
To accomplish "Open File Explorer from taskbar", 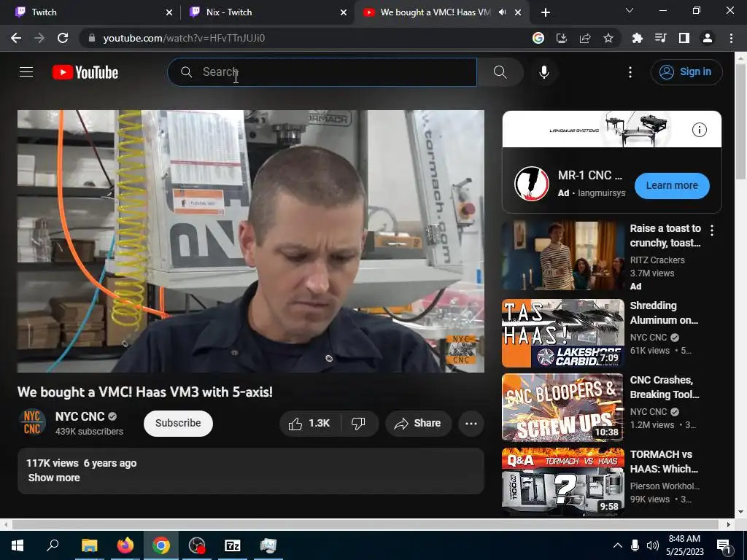I will pos(89,545).
